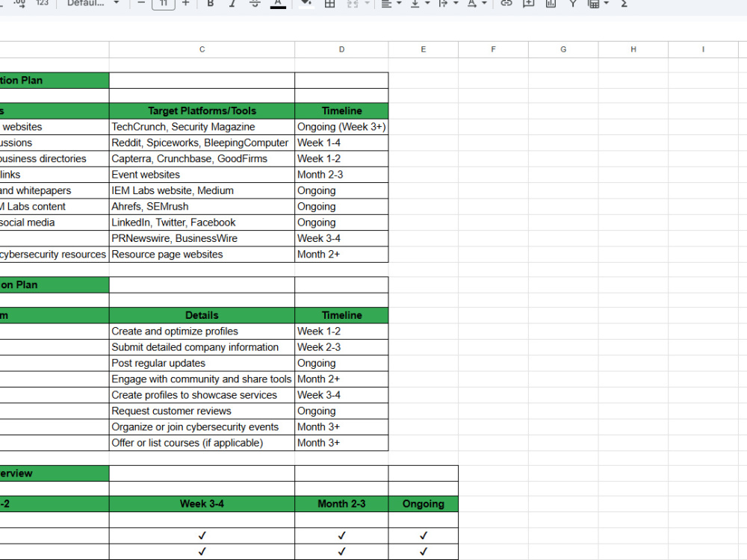
Task: Click the Reddit, Spiceworks, BleepingComputer cell
Action: tap(202, 143)
